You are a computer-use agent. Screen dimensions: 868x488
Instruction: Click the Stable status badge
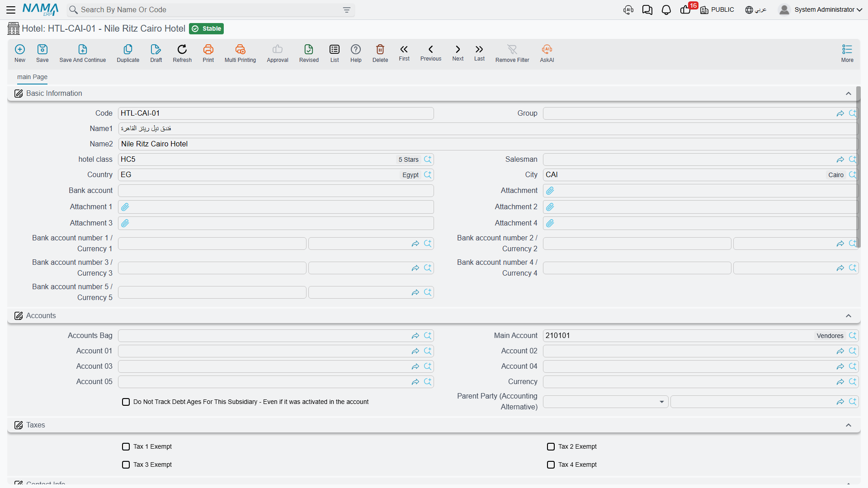pyautogui.click(x=207, y=28)
